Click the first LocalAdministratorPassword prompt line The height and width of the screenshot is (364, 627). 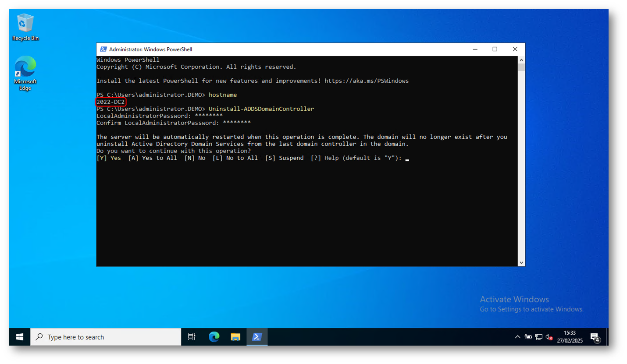[160, 116]
